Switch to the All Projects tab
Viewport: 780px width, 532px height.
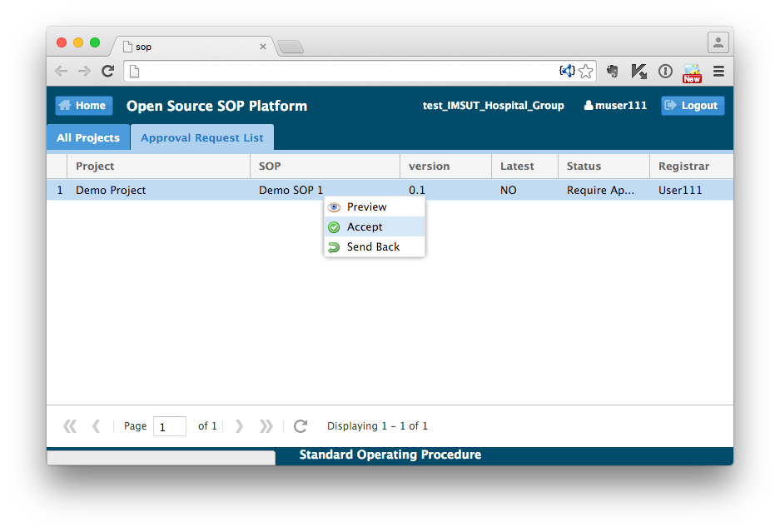click(x=88, y=137)
